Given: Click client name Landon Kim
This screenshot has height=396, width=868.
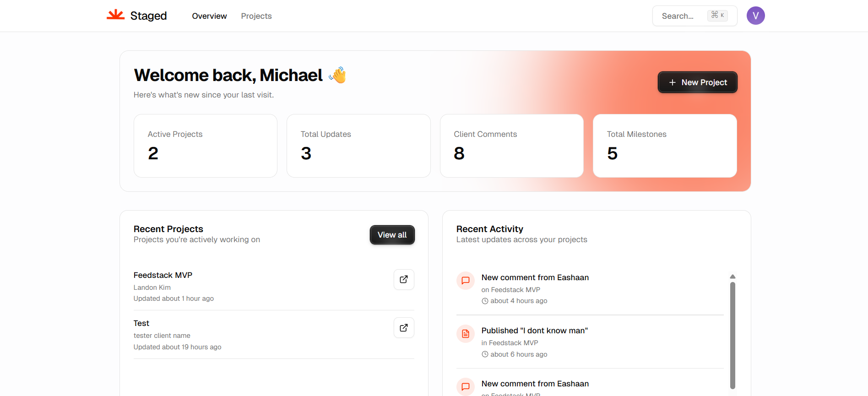Looking at the screenshot, I should (x=152, y=288).
